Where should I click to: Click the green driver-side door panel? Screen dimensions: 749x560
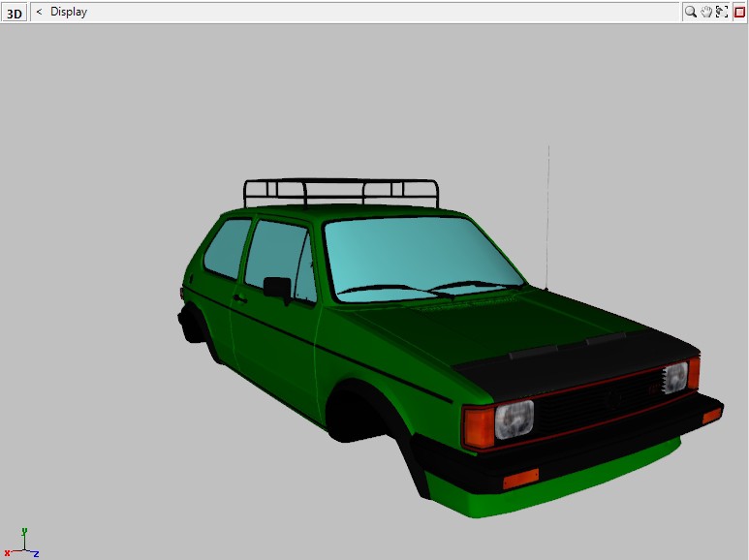click(276, 349)
